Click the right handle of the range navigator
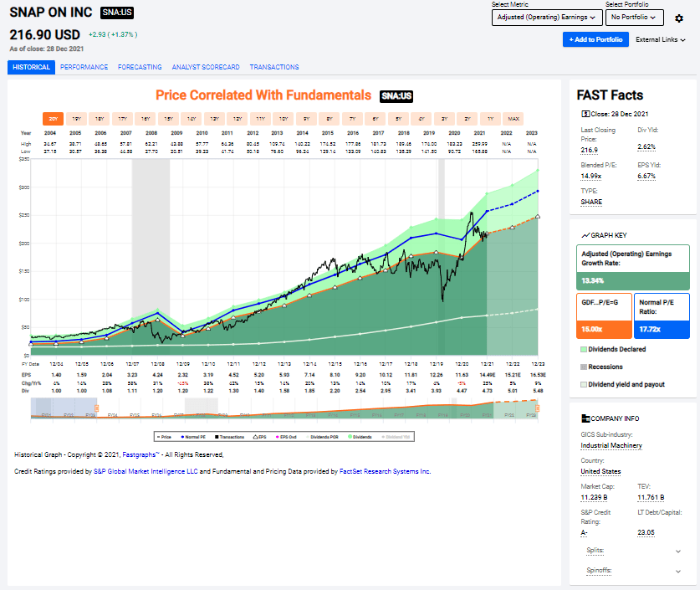 tap(538, 408)
